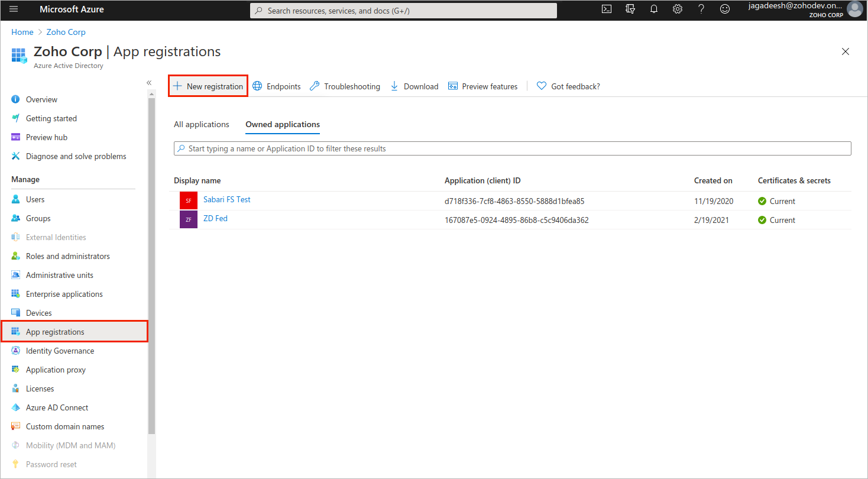868x479 pixels.
Task: Sort by Display name column header
Action: 197,180
